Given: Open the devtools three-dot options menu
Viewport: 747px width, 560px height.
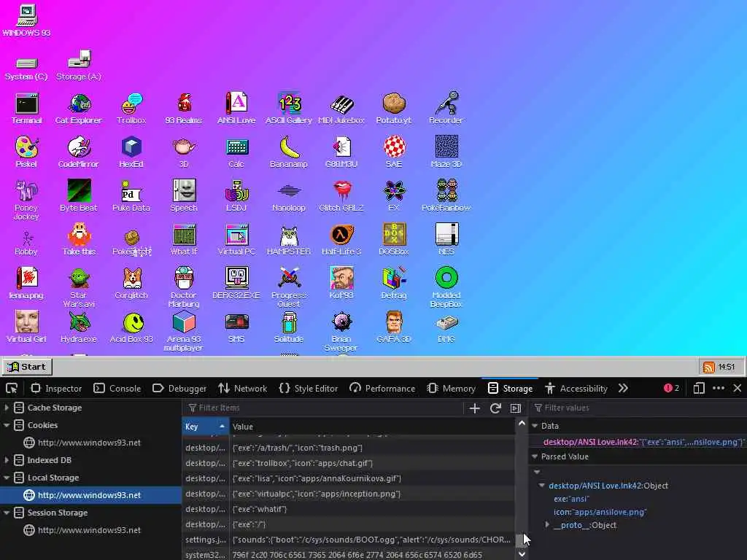Looking at the screenshot, I should 719,389.
